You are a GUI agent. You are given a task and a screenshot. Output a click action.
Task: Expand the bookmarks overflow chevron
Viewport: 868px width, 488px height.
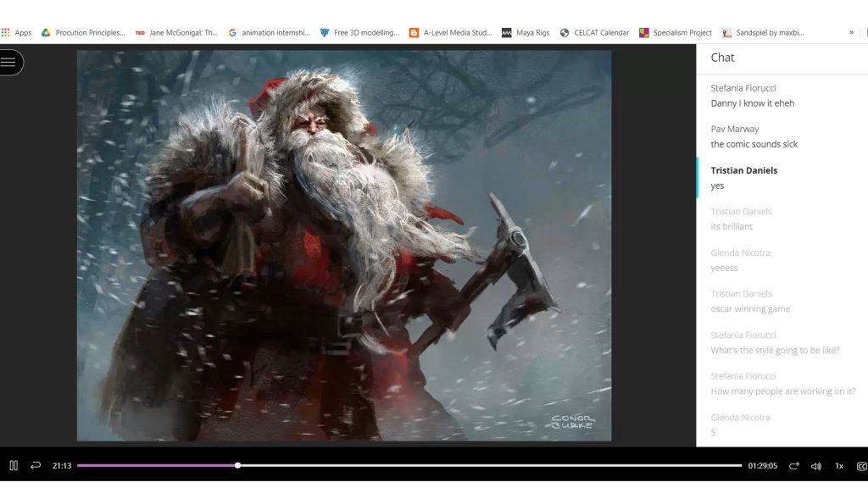851,33
